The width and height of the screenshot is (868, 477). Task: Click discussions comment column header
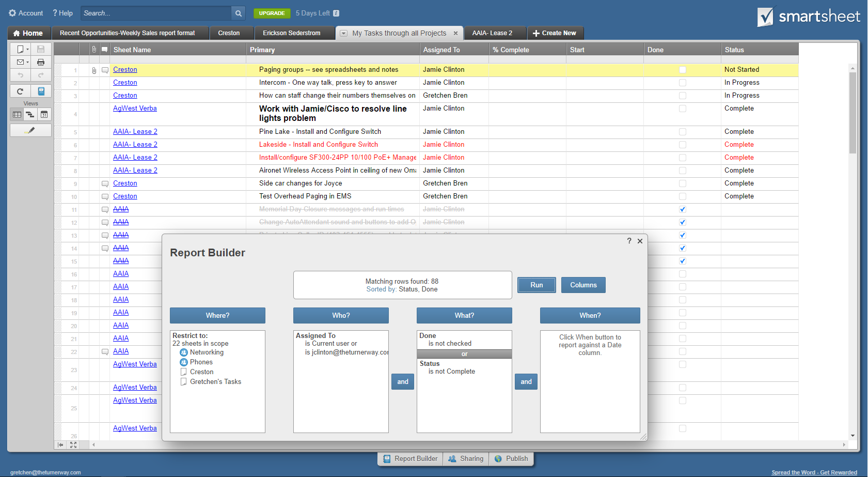click(104, 50)
